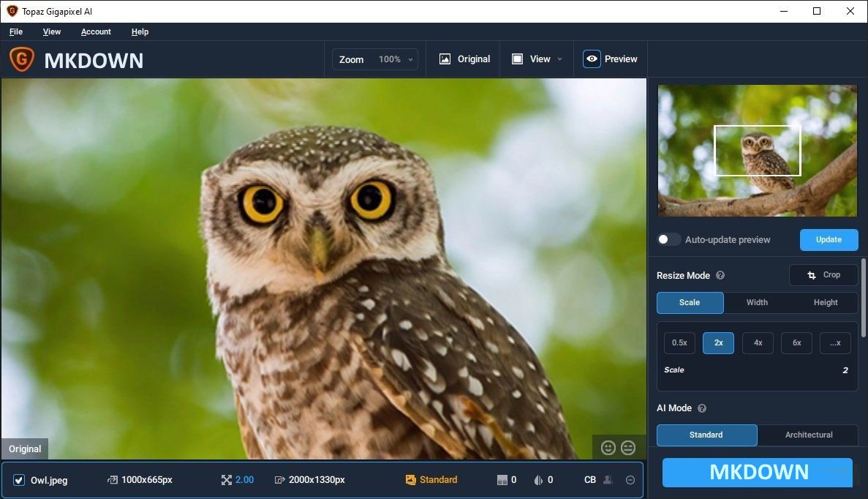Click the blur removal icon in file row
Viewport: 868px width, 499px height.
538,480
